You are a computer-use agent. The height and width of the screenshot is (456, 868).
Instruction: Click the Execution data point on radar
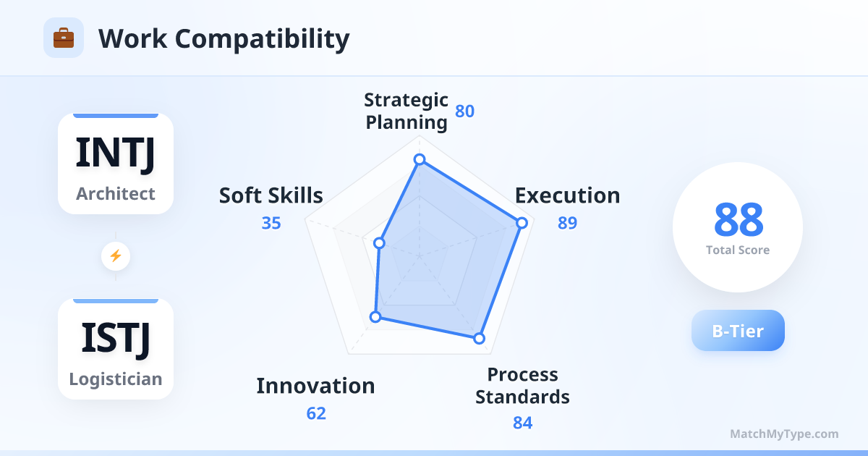(x=521, y=223)
